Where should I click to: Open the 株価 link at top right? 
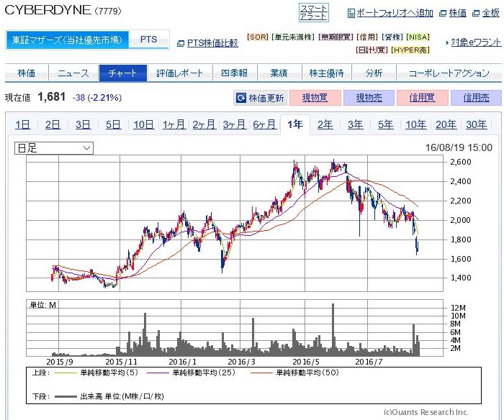(457, 13)
